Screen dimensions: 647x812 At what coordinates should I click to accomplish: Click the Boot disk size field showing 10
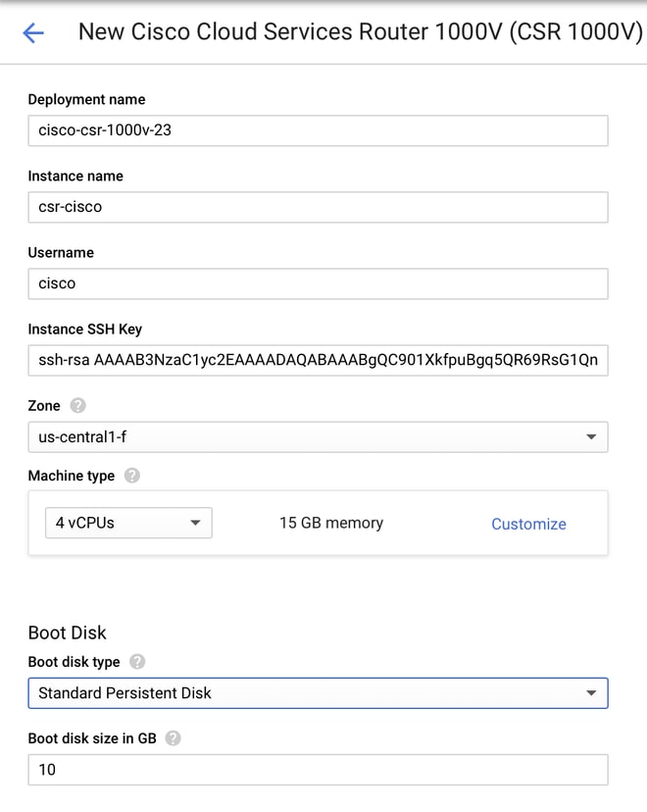318,770
